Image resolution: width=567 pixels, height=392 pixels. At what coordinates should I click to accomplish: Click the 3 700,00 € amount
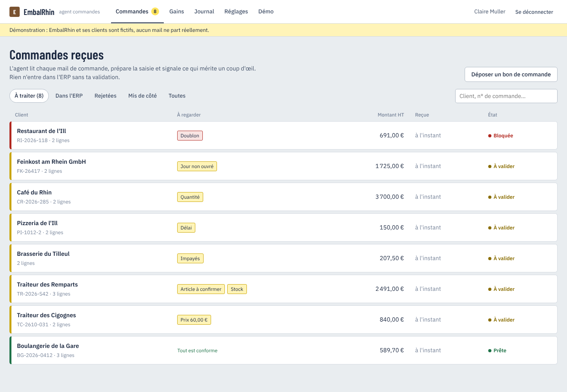[389, 197]
